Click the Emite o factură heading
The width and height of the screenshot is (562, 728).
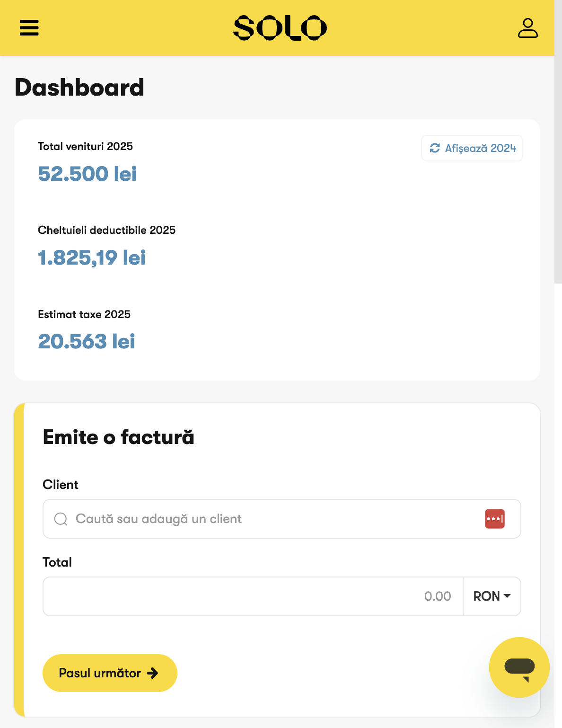(118, 437)
